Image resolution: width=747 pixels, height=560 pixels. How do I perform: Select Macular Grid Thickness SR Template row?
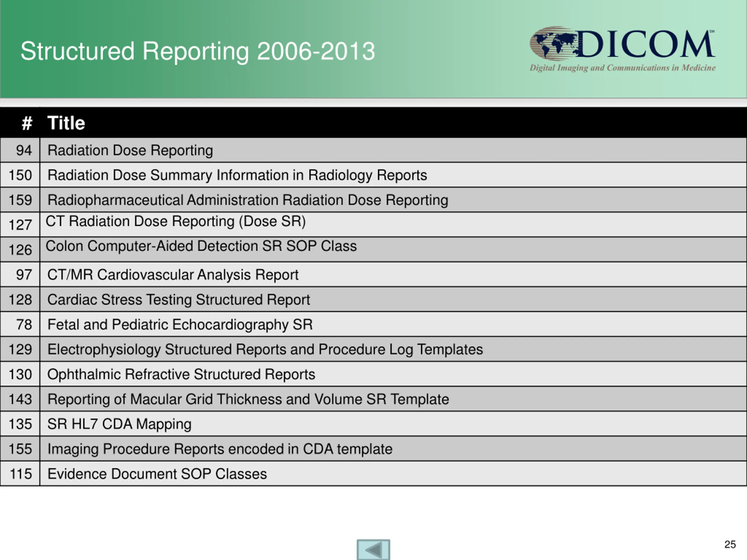coord(248,399)
